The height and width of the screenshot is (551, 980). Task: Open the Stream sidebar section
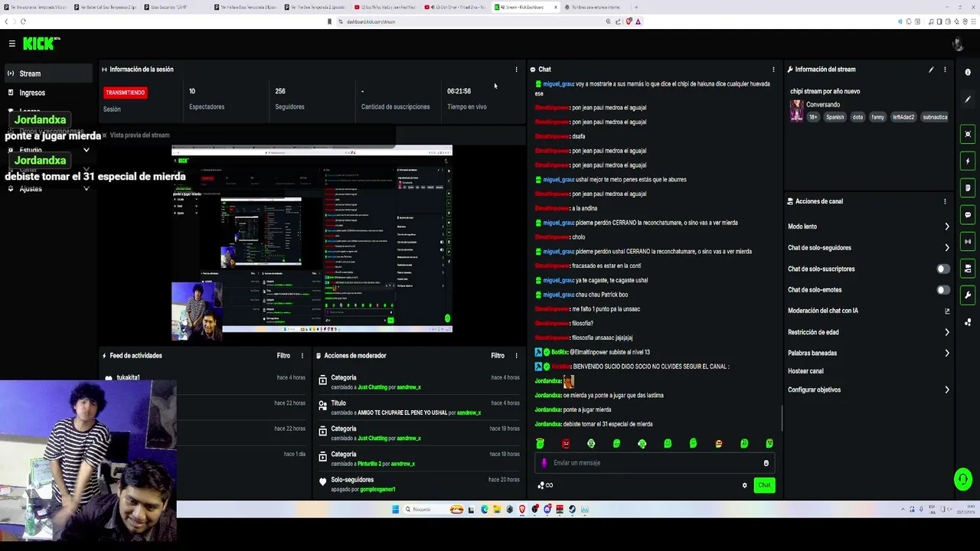[x=48, y=73]
